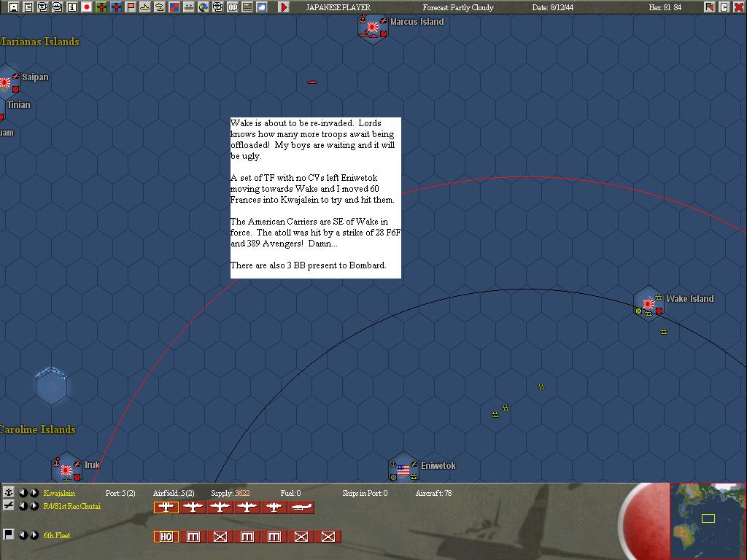The width and height of the screenshot is (747, 560).
Task: Click the Wake Island base hex
Action: (649, 304)
